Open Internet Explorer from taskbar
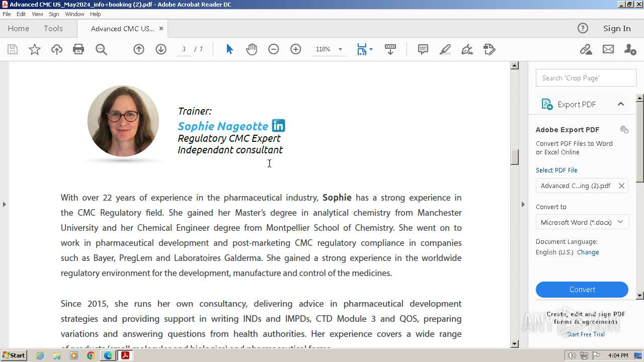This screenshot has height=362, width=644. (x=40, y=355)
